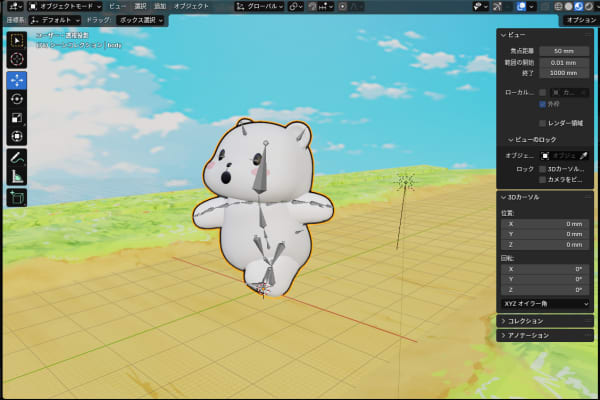Open the ビュー menu in header
The image size is (600, 400).
point(117,6)
